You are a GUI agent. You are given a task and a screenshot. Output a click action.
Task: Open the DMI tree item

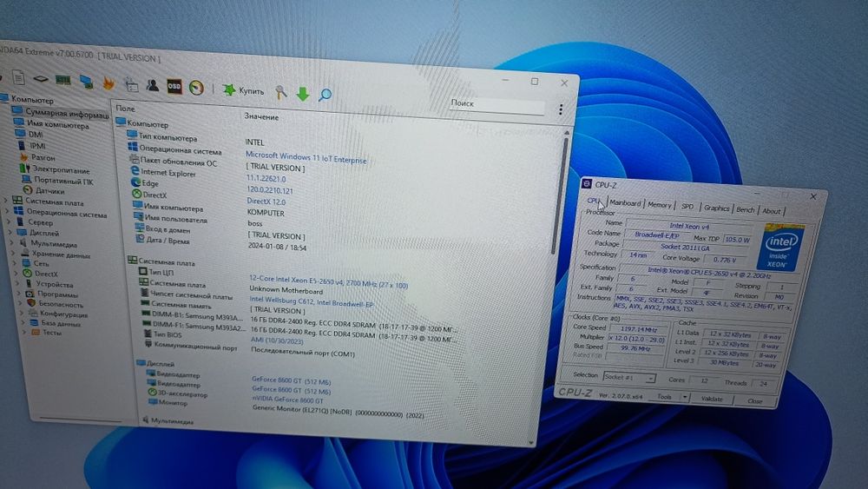[x=36, y=135]
